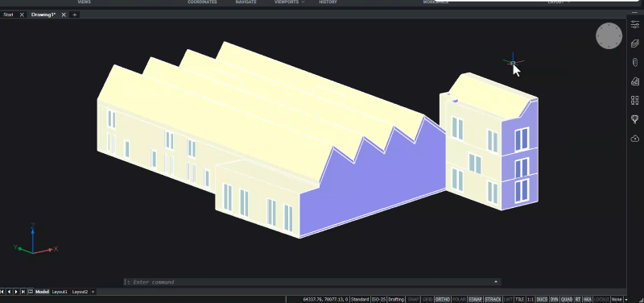Viewport: 644px width, 303px height.
Task: Open the panel icon below the paperclip
Action: pyautogui.click(x=635, y=81)
